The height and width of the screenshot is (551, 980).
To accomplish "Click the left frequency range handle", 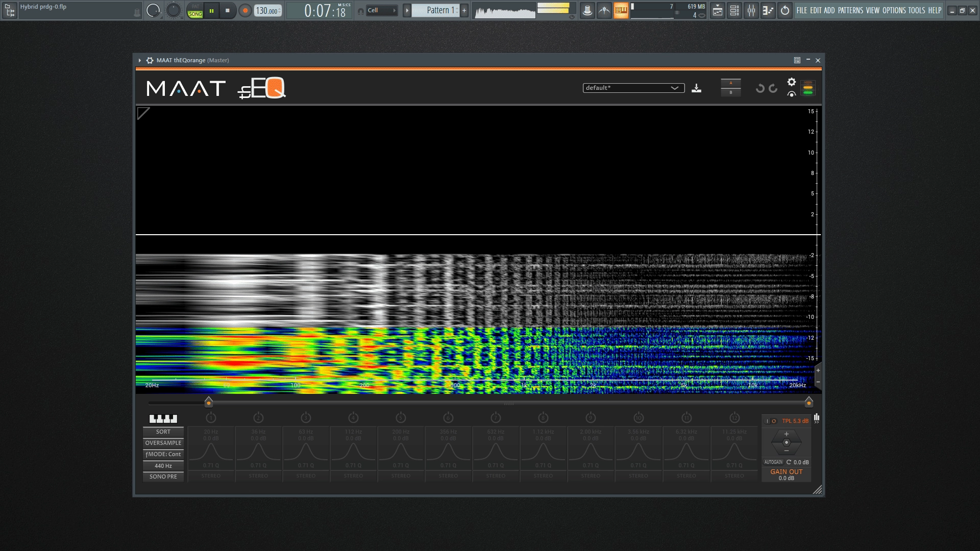I will [208, 403].
